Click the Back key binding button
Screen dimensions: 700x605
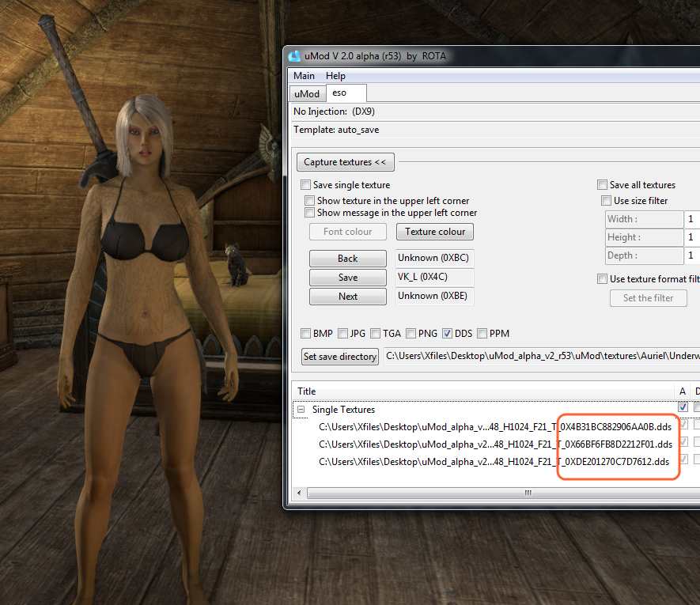pyautogui.click(x=347, y=259)
